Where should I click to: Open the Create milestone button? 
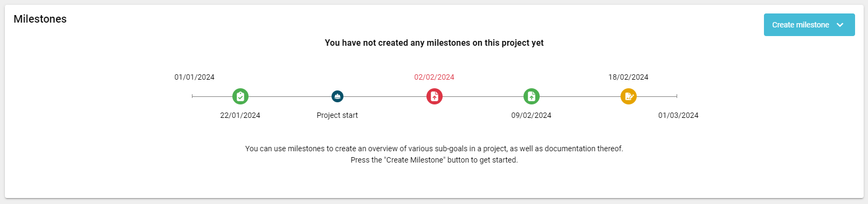[809, 25]
